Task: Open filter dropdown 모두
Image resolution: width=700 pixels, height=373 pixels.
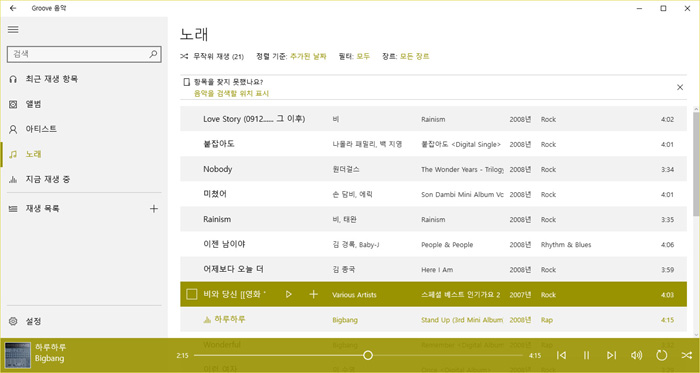Action: pos(363,56)
